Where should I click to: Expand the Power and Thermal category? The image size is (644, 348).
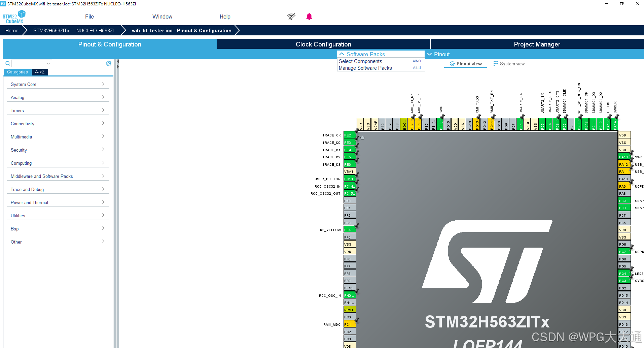point(58,202)
